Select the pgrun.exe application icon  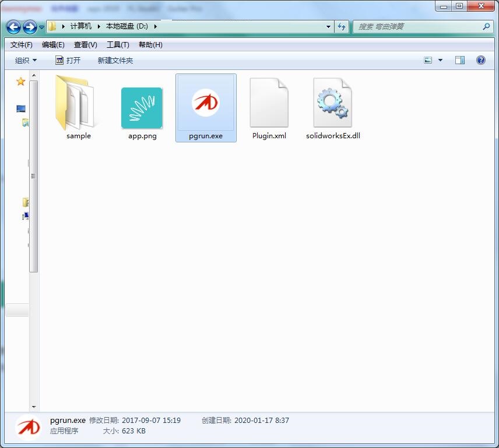click(206, 104)
